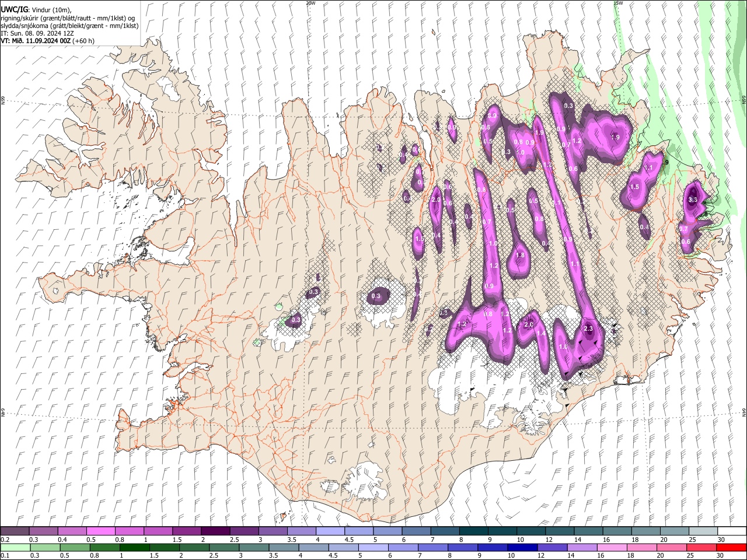Click the 'rigning/skúrir (grænt/blátt/rautt - mm/1klst) og' line

tap(68, 18)
